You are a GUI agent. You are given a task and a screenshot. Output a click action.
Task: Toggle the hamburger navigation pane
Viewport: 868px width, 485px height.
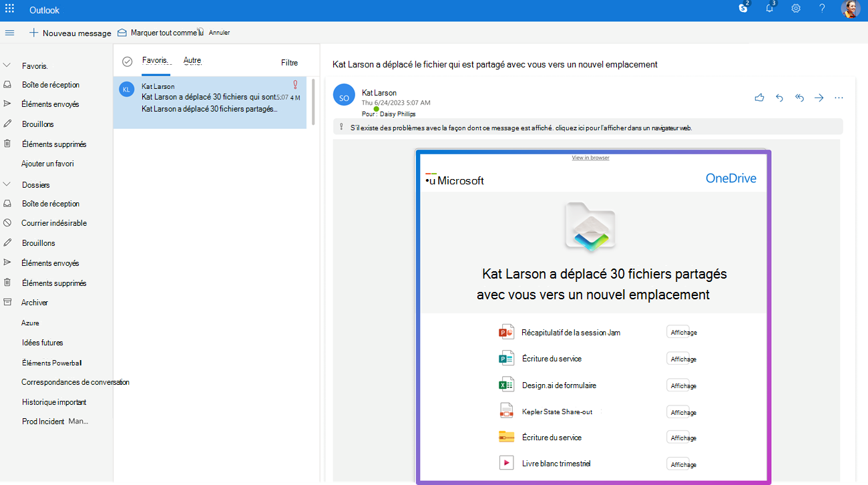pos(9,33)
